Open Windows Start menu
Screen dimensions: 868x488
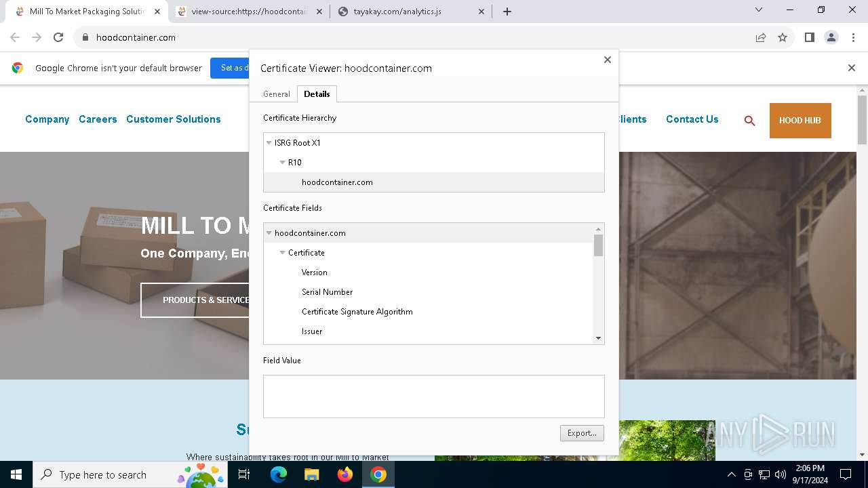tap(16, 474)
